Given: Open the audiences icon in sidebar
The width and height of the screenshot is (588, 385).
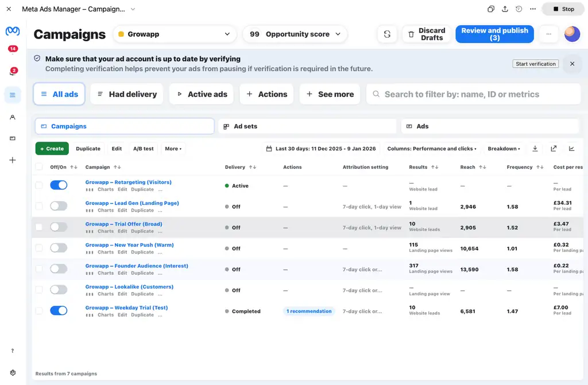Looking at the screenshot, I should (13, 118).
